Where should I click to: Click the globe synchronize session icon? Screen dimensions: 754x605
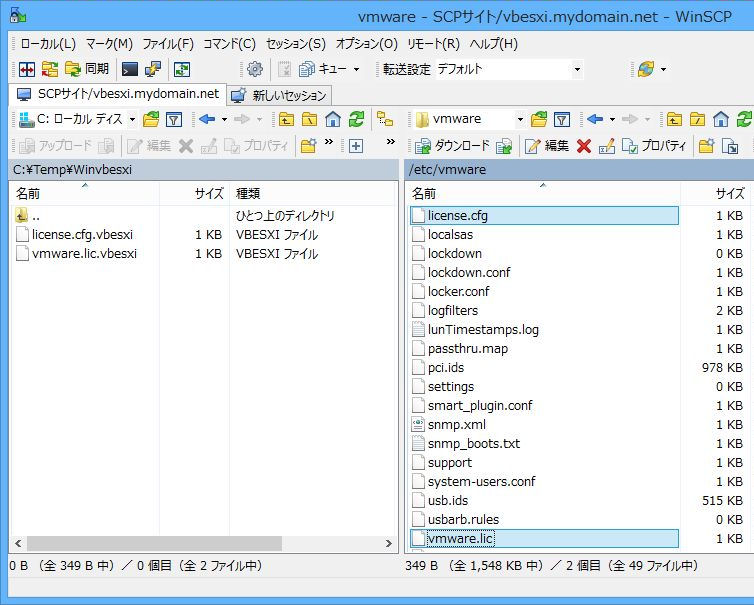click(646, 69)
